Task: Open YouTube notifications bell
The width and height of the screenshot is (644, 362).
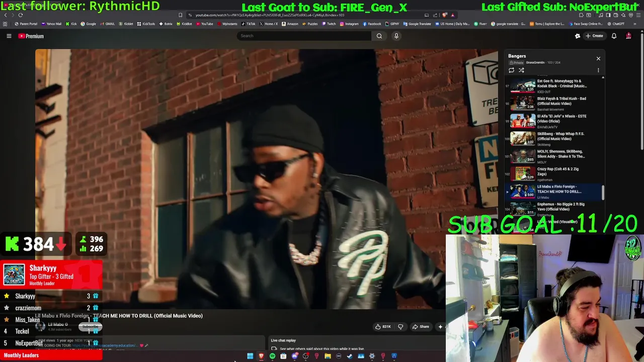Action: tap(614, 36)
